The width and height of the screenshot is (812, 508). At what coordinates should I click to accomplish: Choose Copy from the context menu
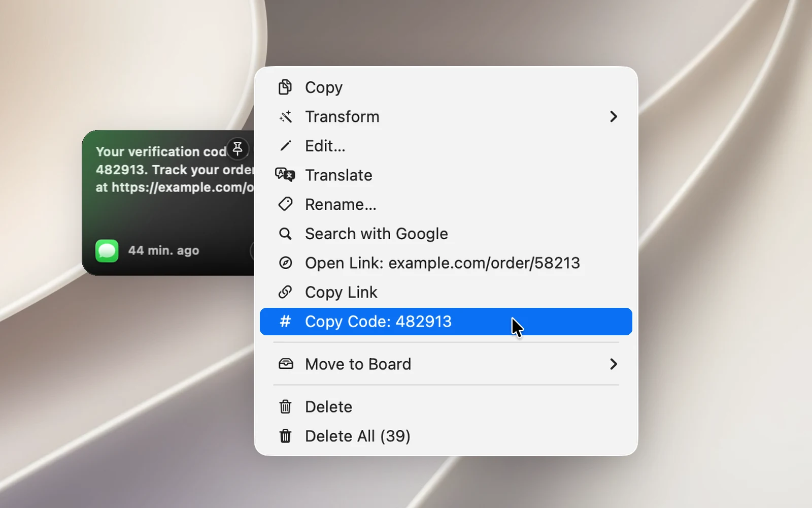pos(446,87)
